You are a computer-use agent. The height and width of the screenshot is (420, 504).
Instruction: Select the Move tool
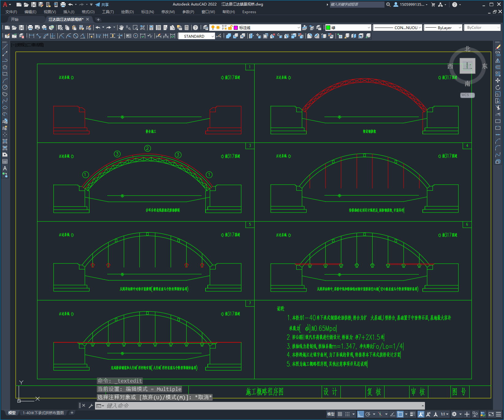point(498,81)
